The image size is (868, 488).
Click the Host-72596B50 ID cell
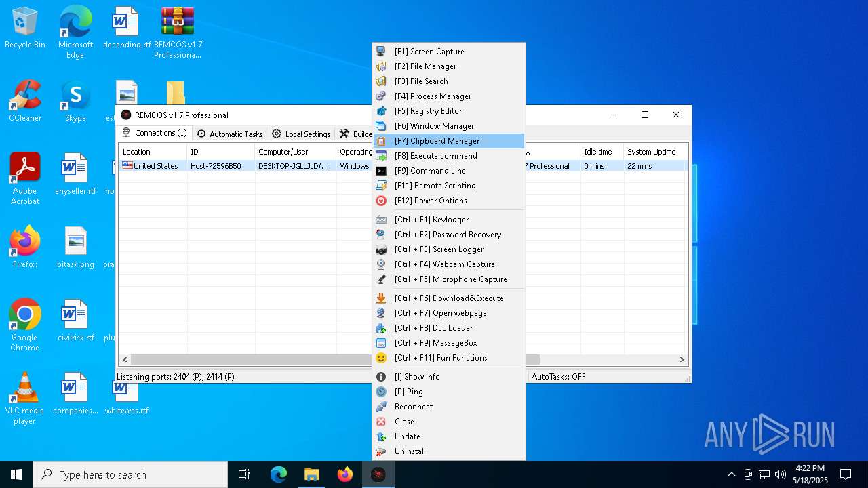216,166
